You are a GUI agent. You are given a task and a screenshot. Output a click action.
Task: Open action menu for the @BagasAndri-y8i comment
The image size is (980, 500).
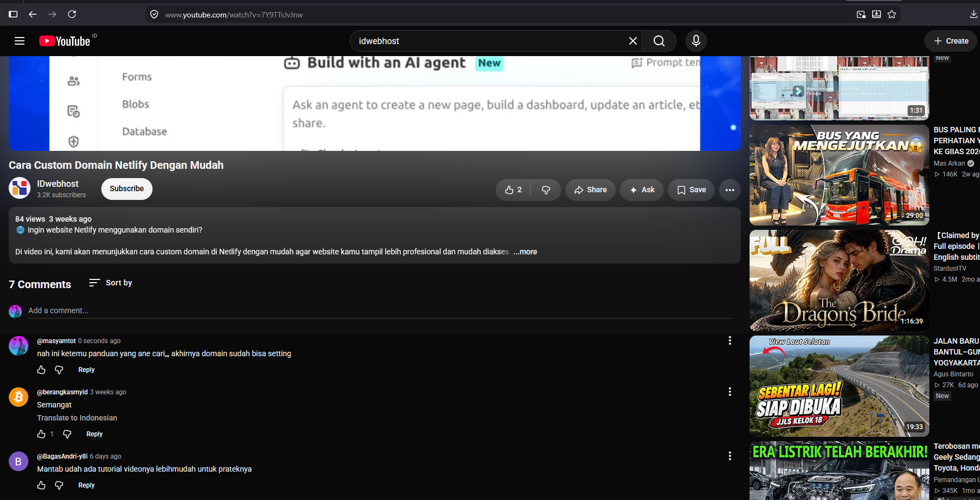tap(730, 456)
